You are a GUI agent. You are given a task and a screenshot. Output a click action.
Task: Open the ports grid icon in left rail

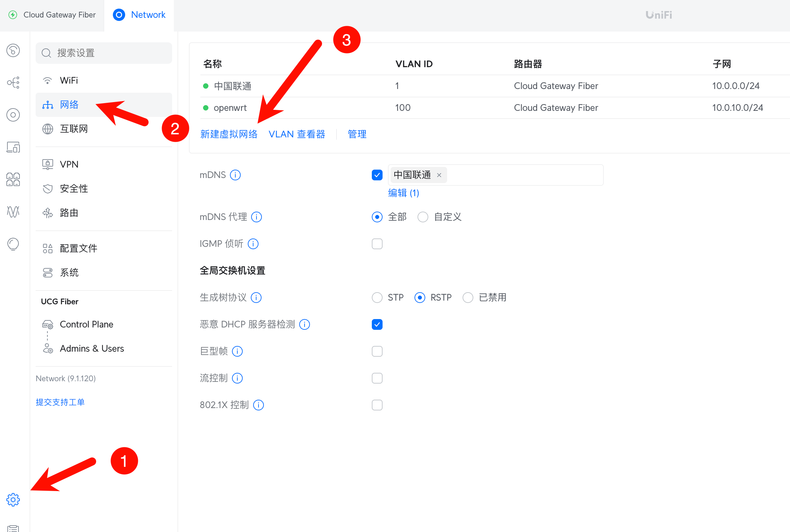[x=13, y=179]
